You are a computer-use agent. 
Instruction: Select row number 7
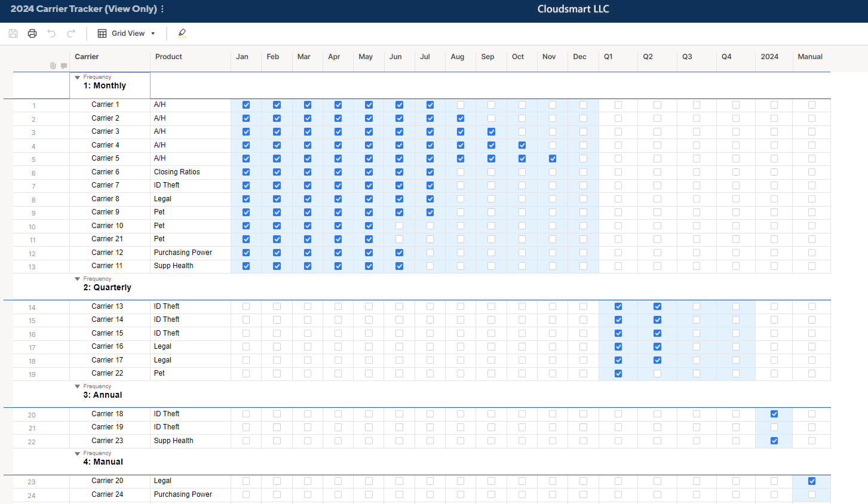[34, 186]
